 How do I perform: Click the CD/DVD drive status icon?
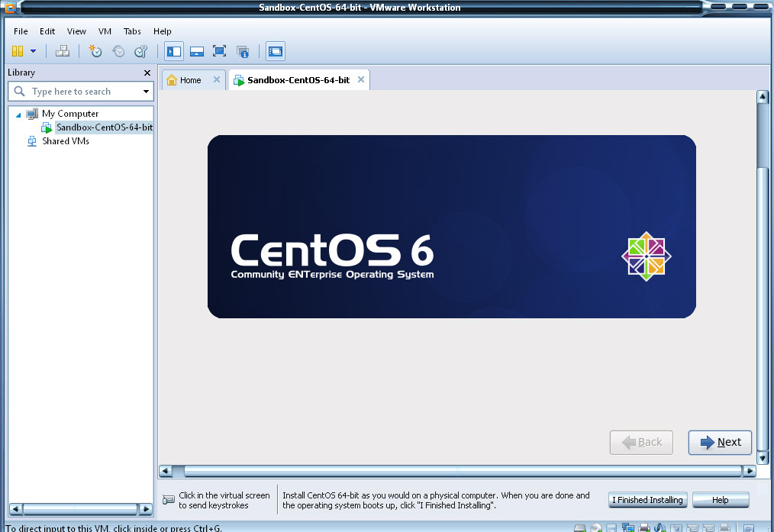click(596, 528)
